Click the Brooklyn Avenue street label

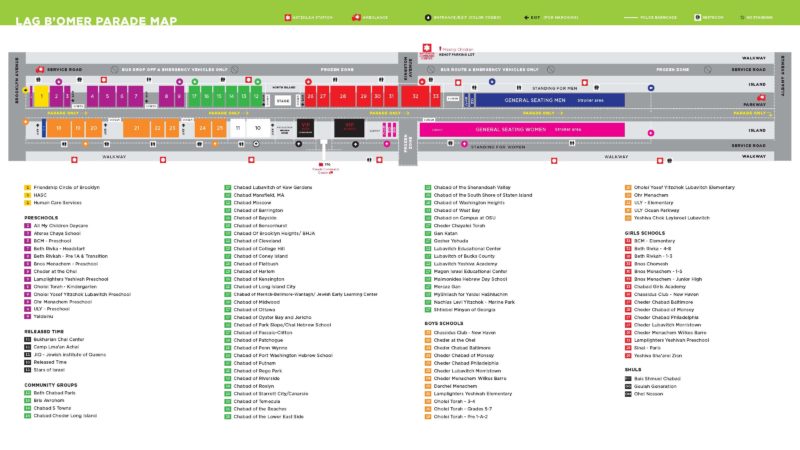[x=17, y=81]
